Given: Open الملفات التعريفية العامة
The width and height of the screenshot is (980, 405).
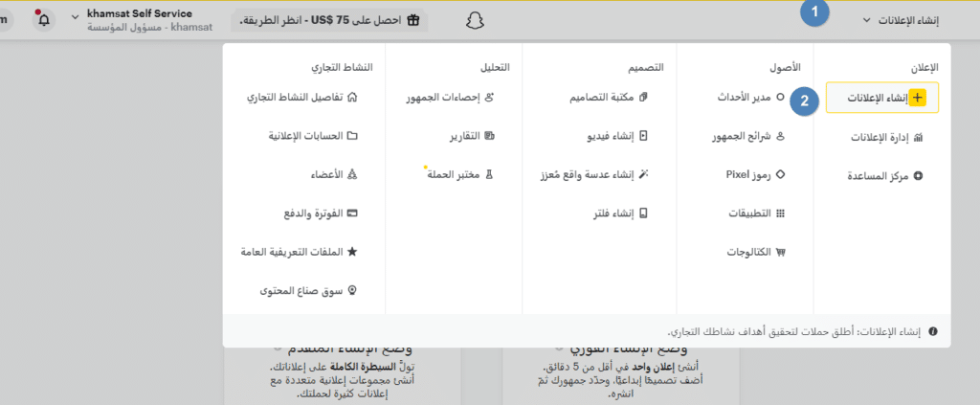Looking at the screenshot, I should [x=299, y=253].
